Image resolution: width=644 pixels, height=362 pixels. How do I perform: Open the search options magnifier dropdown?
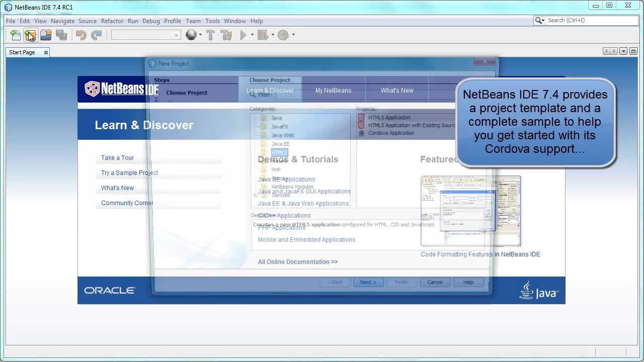click(x=540, y=21)
